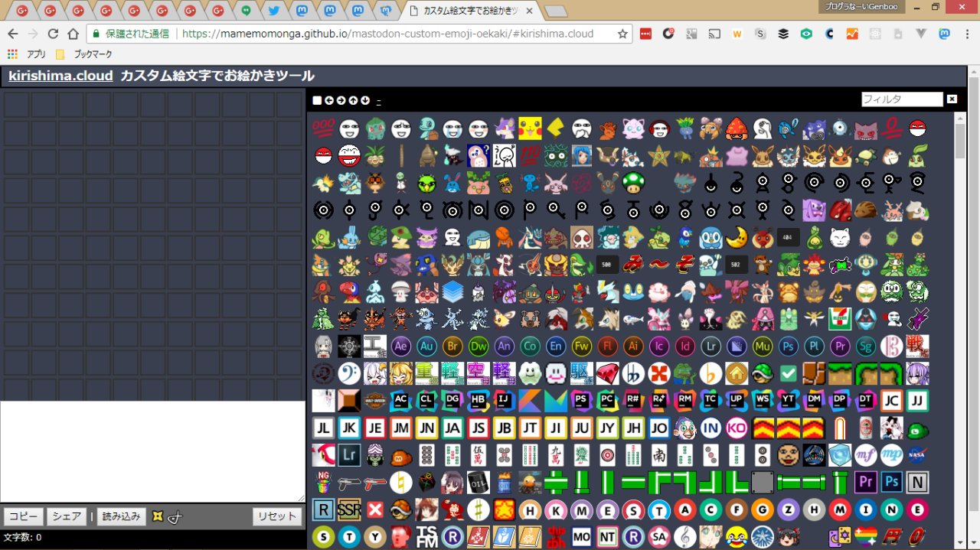This screenshot has width=980, height=550.
Task: Pick the IntelliJ IJ emoji
Action: (504, 401)
